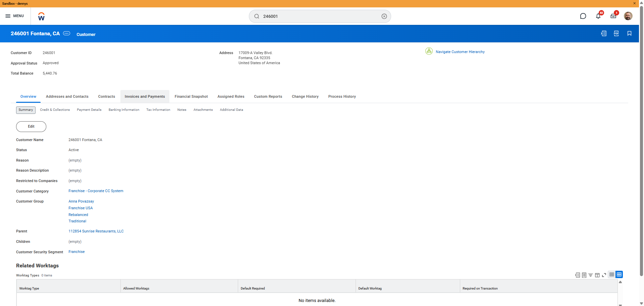
Task: Click the bookmark icon in blue header
Action: pos(629,34)
